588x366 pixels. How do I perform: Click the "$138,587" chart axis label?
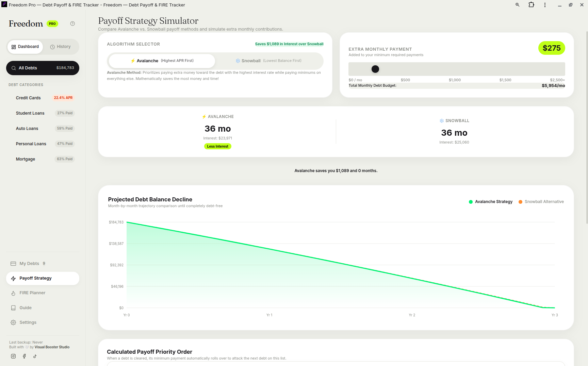coord(116,244)
